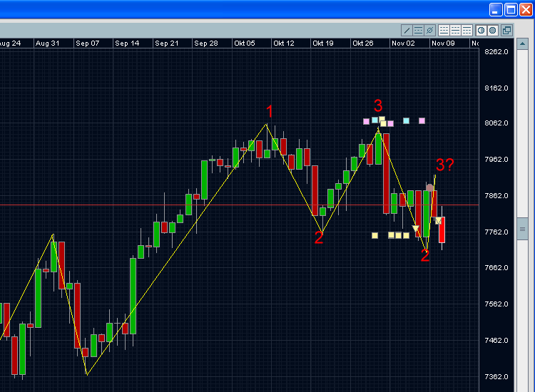Choose line style with solid bottom line
The height and width of the screenshot is (392, 535).
(444, 31)
